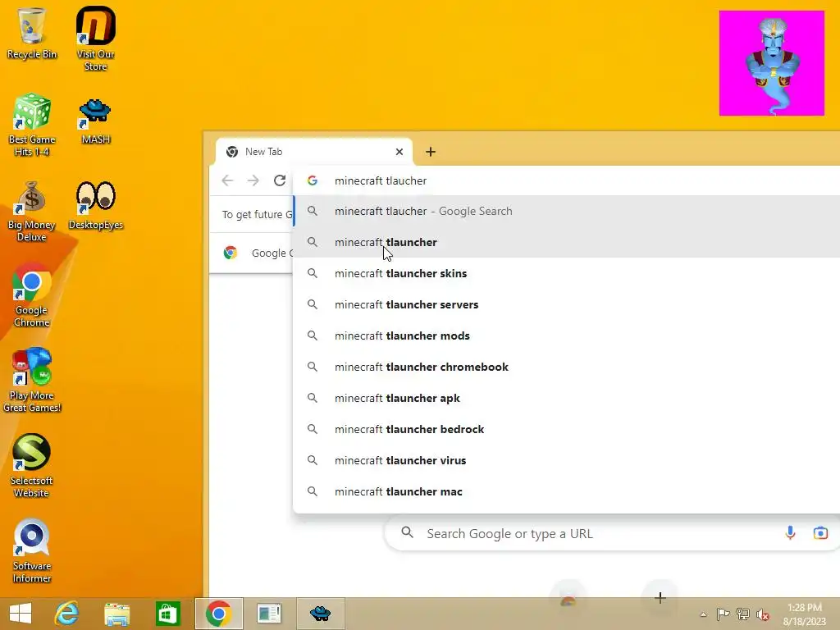The width and height of the screenshot is (840, 630).
Task: Choose suggestion ending in 'tlauncher' only
Action: [x=566, y=242]
